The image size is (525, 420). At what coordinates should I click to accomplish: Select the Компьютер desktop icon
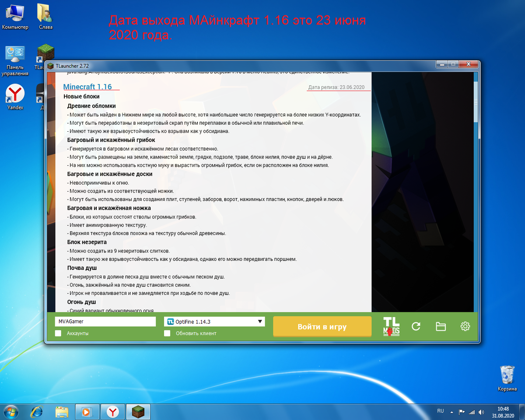coord(15,17)
